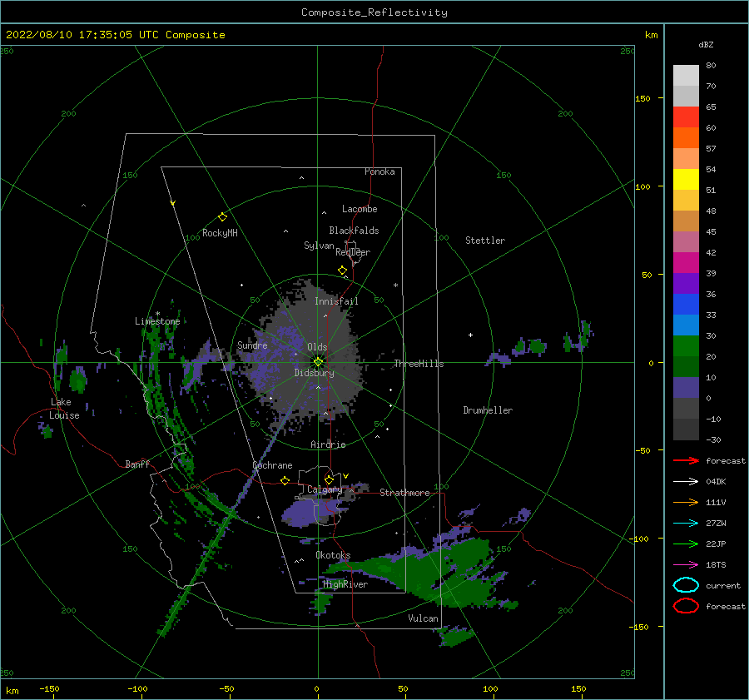The image size is (749, 700).
Task: Click the 80 dBZ scale value
Action: [x=711, y=66]
